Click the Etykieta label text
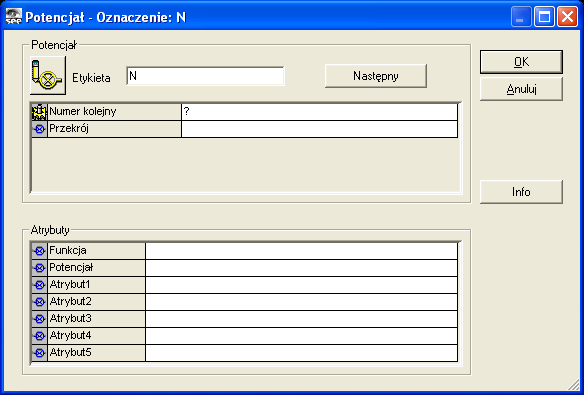The image size is (584, 395). (91, 78)
